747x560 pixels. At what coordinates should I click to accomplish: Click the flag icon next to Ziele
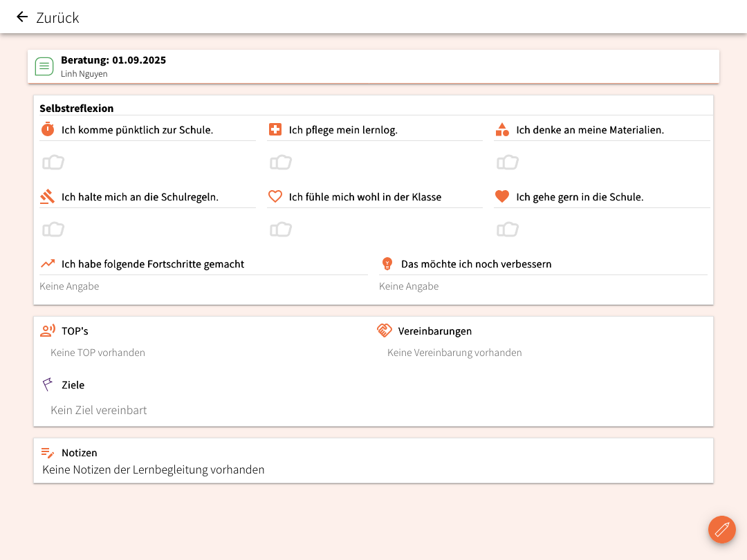click(x=47, y=384)
